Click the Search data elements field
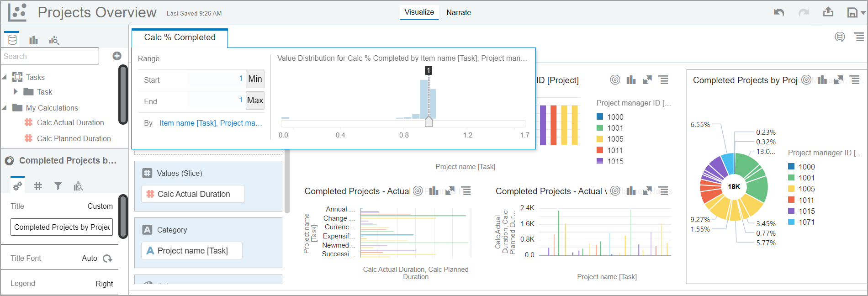 click(50, 56)
